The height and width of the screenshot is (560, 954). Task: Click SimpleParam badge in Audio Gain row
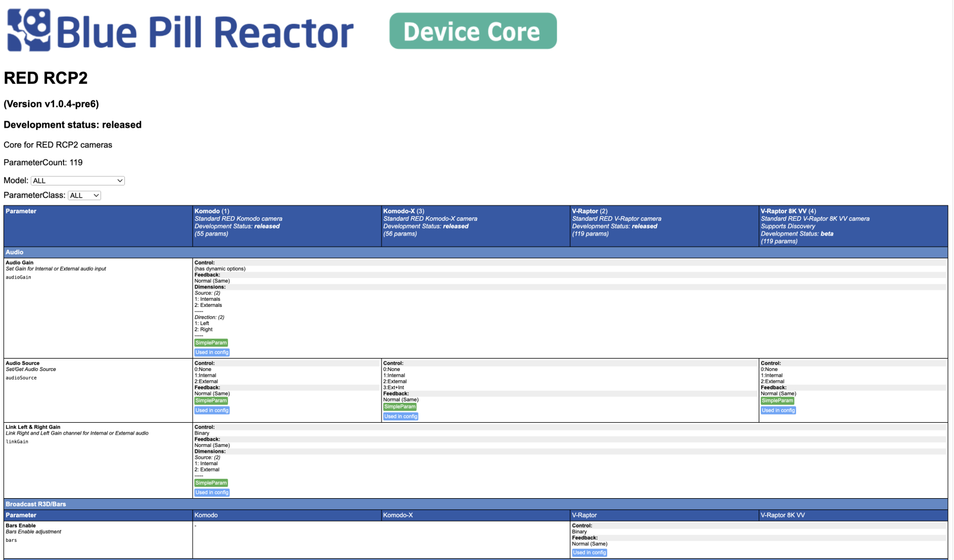point(211,343)
